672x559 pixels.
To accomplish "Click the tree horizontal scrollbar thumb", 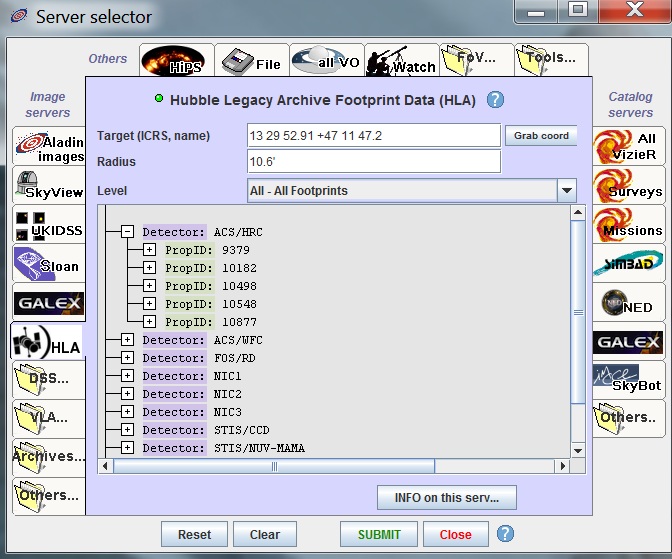I will (274, 466).
